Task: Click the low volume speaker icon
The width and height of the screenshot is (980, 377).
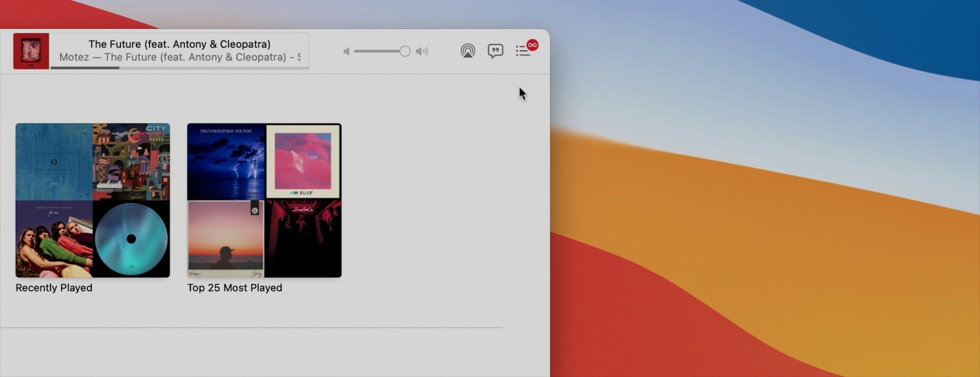Action: (347, 52)
